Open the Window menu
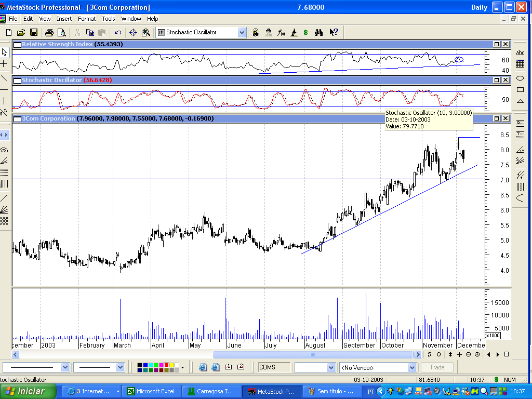 (131, 19)
